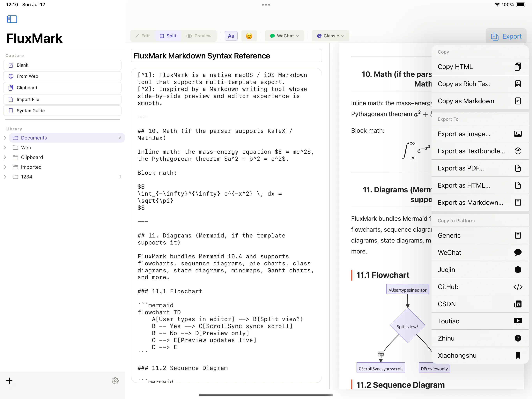532x399 pixels.
Task: Open the Classic theme dropdown
Action: (330, 36)
